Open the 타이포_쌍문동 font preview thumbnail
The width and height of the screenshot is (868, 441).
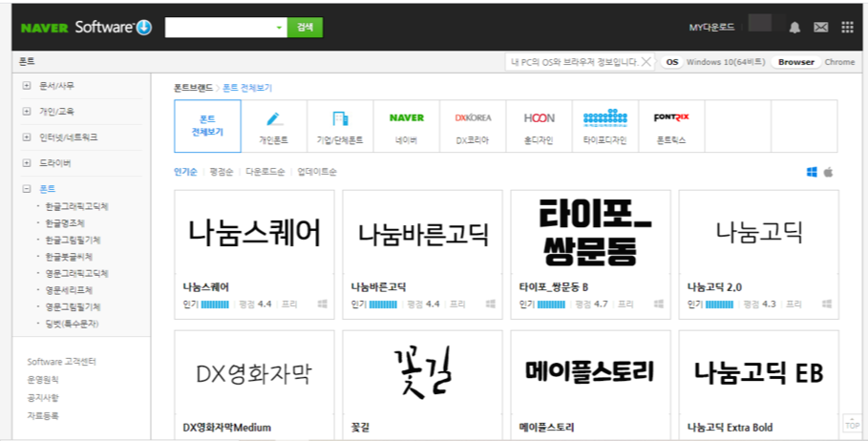tap(591, 232)
